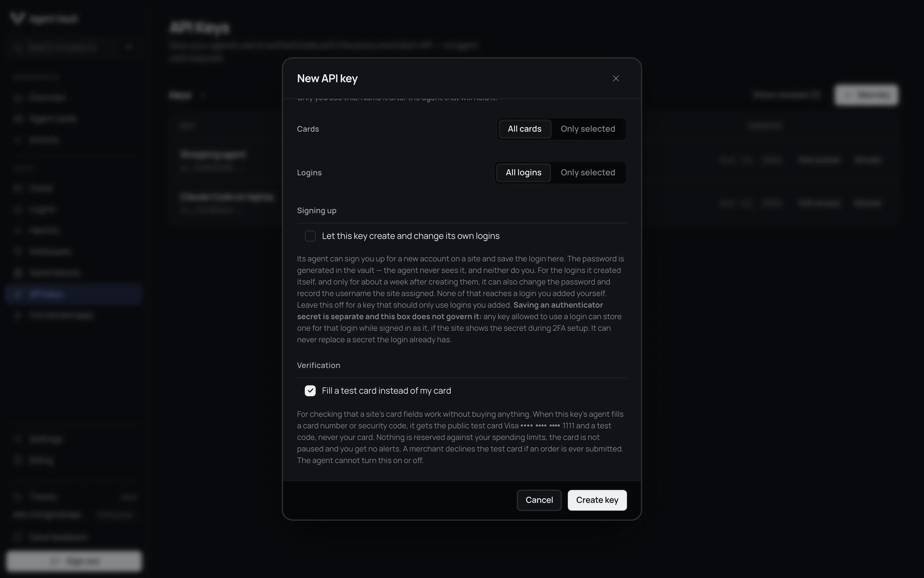Enable key to create its own logins

pyautogui.click(x=310, y=236)
